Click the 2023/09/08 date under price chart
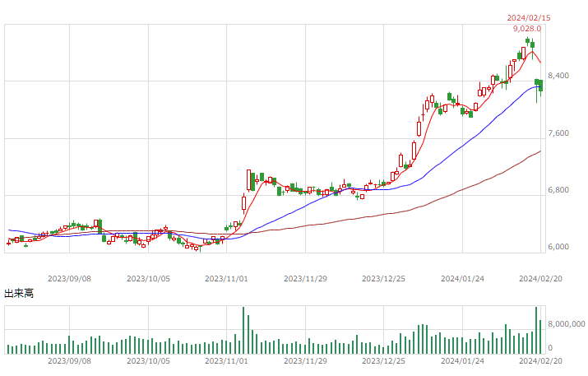 [x=69, y=279]
